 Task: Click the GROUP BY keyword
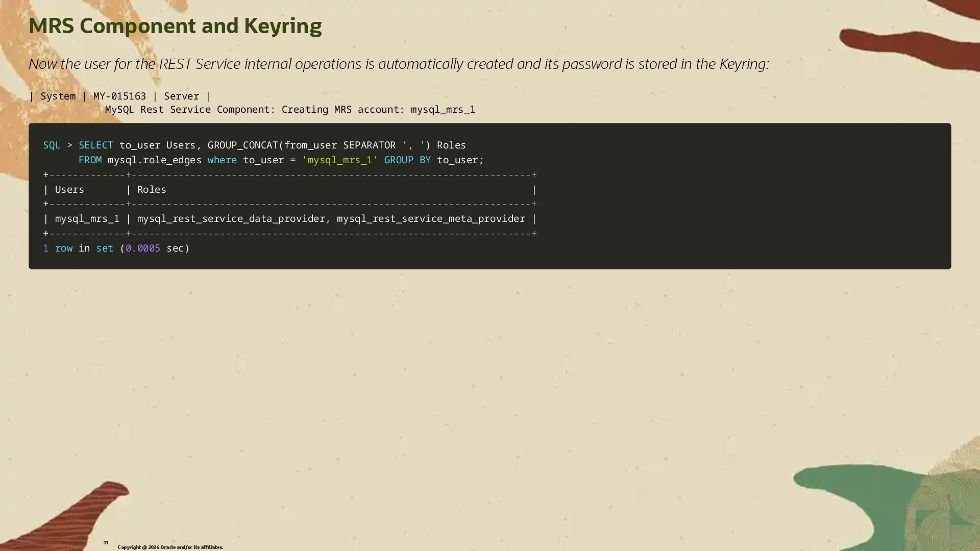[407, 160]
